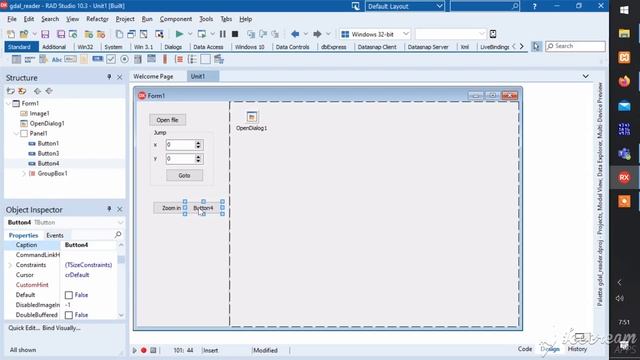Open the Default Layout dropdown
The width and height of the screenshot is (640, 360).
(x=439, y=6)
